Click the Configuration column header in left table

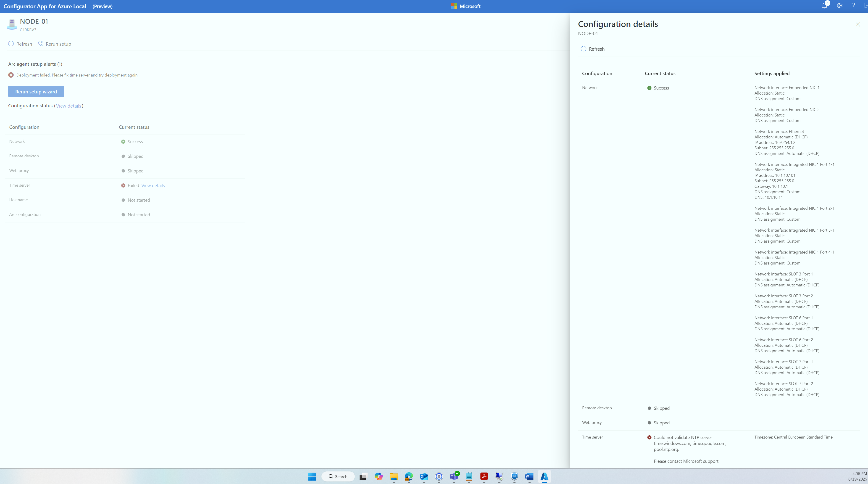[24, 127]
